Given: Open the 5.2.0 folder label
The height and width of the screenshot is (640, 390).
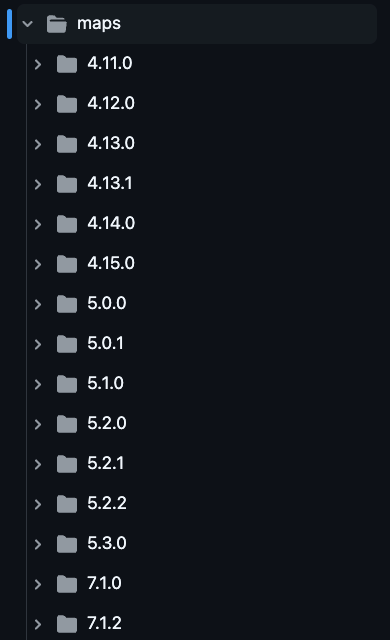Looking at the screenshot, I should pos(107,423).
